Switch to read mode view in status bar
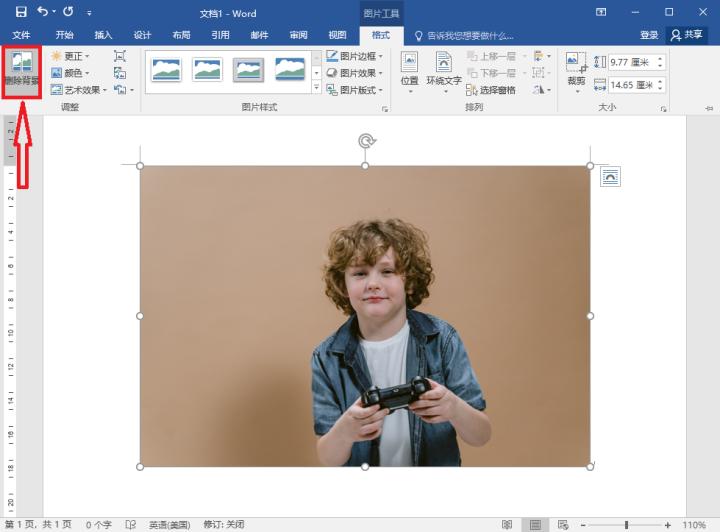 (x=507, y=524)
